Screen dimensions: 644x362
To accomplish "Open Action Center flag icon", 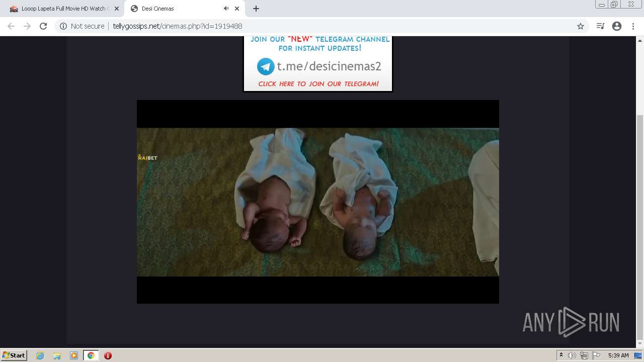I will point(596,355).
